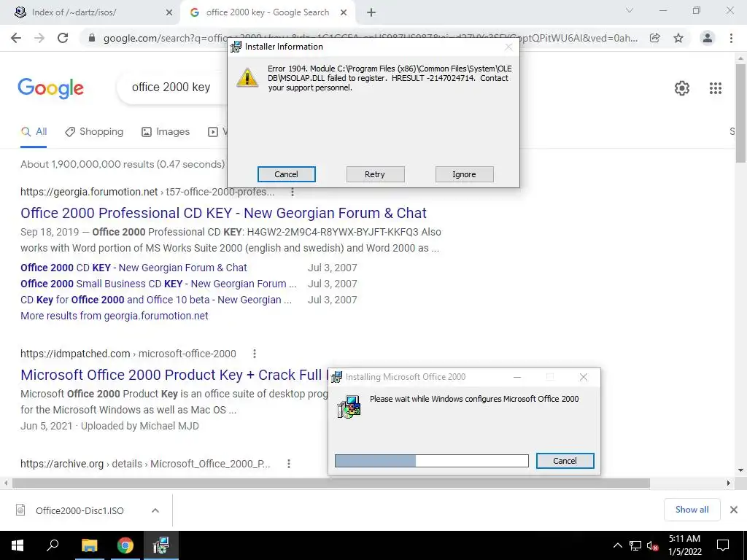Click the horizontal page scrollbar

331,483
